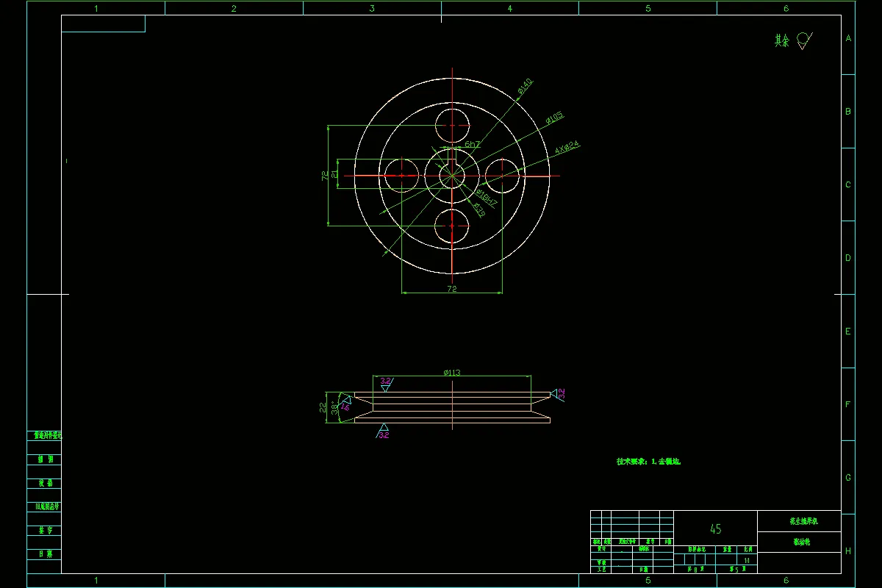882x588 pixels.
Task: Click the 38° groove angle text
Action: (334, 409)
